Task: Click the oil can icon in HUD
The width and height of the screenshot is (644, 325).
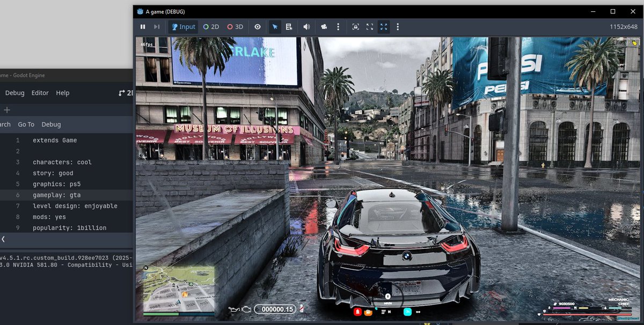Action: pos(233,309)
